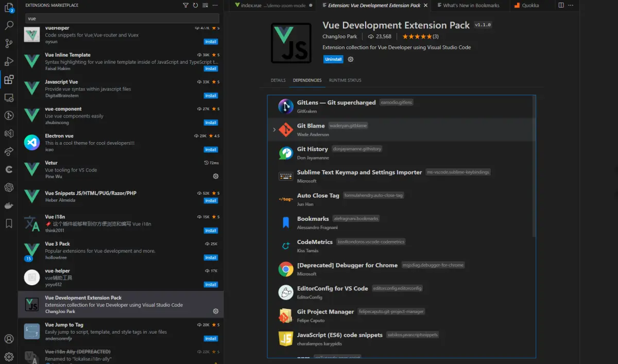Viewport: 618px width, 364px height.
Task: Install the vue-helper extension by yoyo612
Action: pyautogui.click(x=211, y=284)
